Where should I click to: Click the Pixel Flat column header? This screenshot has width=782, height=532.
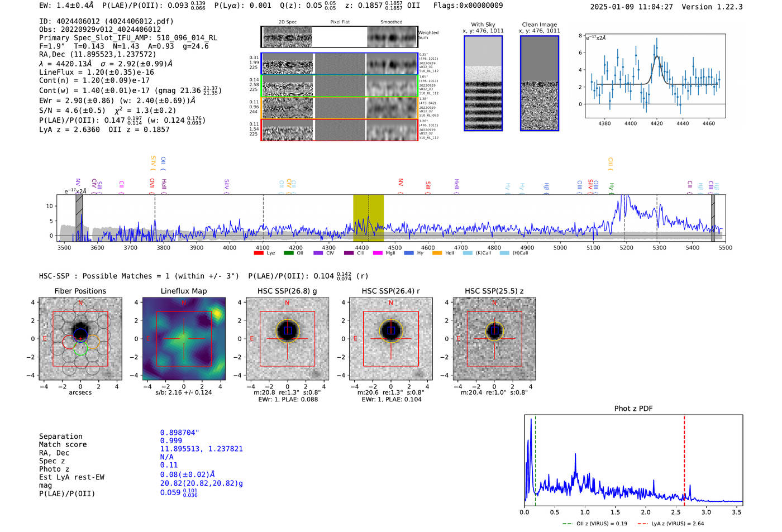click(340, 22)
